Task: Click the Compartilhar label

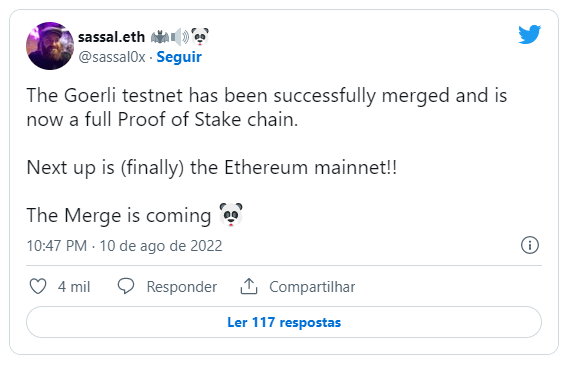Action: pos(312,287)
